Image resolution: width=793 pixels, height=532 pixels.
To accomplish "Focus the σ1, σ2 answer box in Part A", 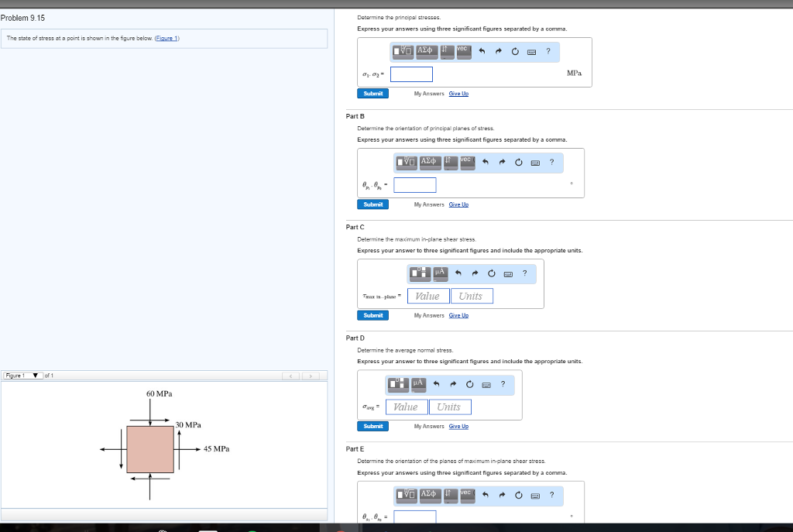I will pos(412,74).
